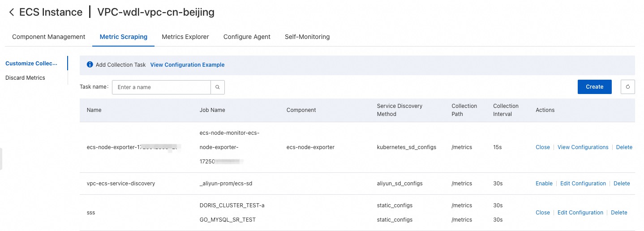Viewport: 644px width, 231px height.
Task: Refresh the collection task list
Action: point(627,87)
